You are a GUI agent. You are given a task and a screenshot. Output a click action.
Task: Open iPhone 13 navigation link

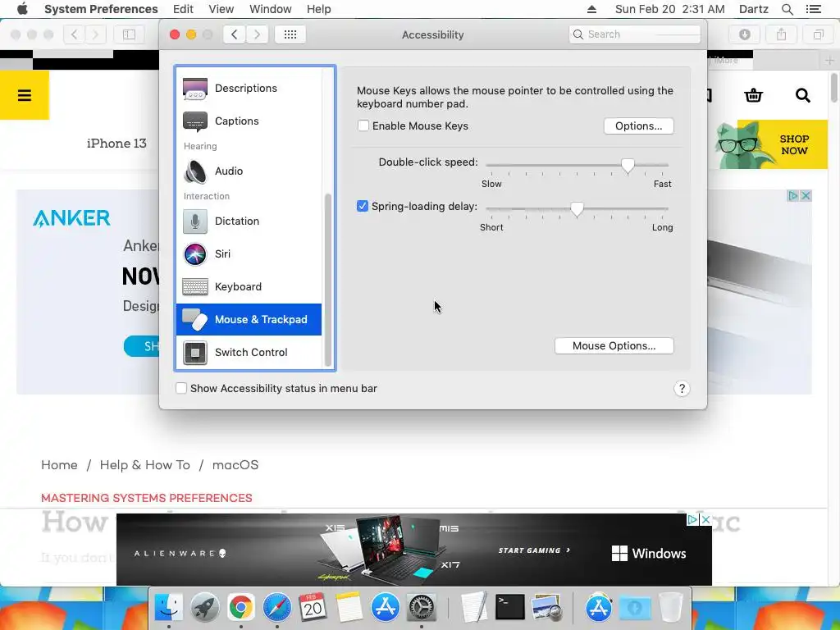(x=116, y=144)
